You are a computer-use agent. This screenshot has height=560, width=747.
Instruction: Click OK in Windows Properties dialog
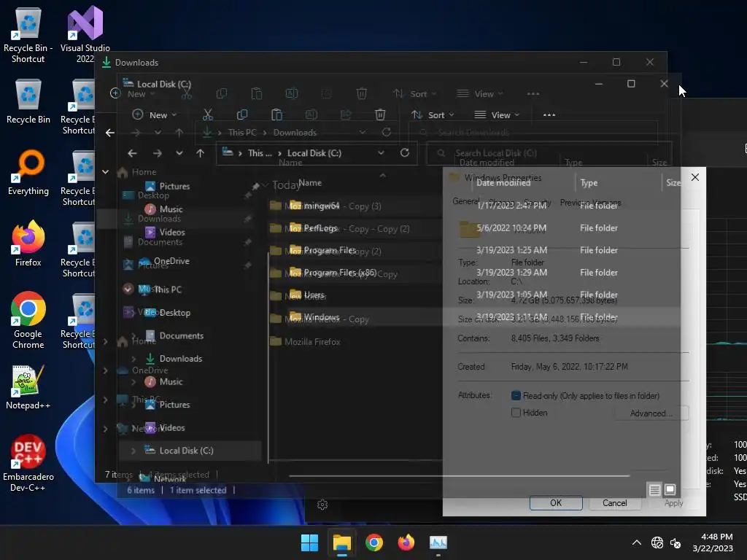coord(556,503)
